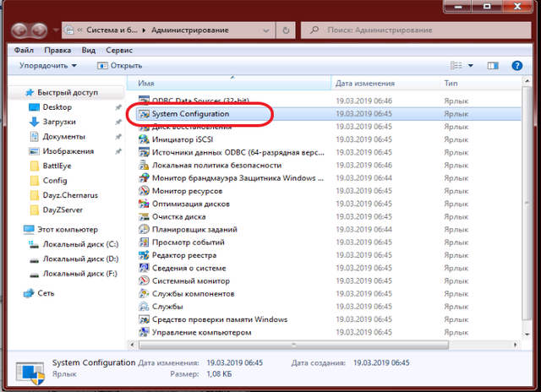541x392 pixels.
Task: Click the System Configuration shortcut icon
Action: point(144,114)
